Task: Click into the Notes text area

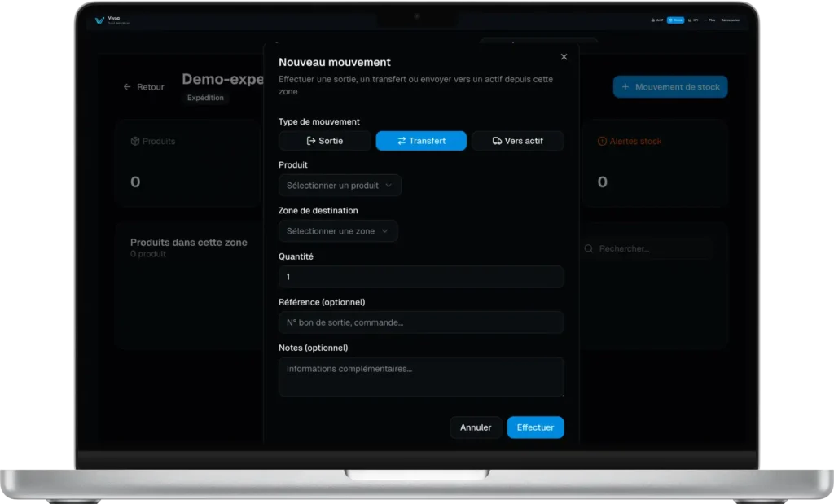Action: pyautogui.click(x=421, y=377)
